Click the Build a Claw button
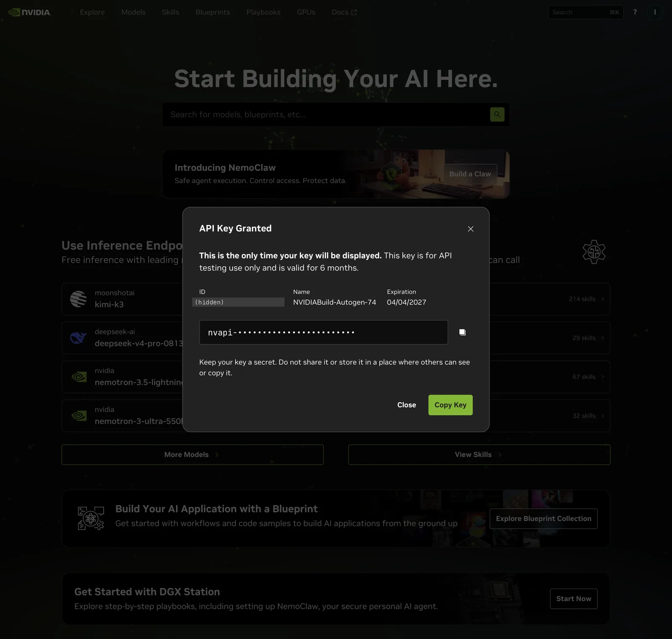672x639 pixels. (470, 174)
